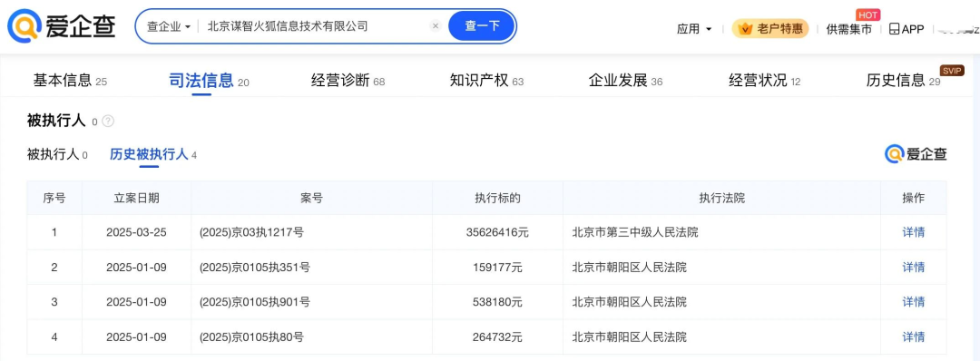Open the APP download icon

point(906,29)
